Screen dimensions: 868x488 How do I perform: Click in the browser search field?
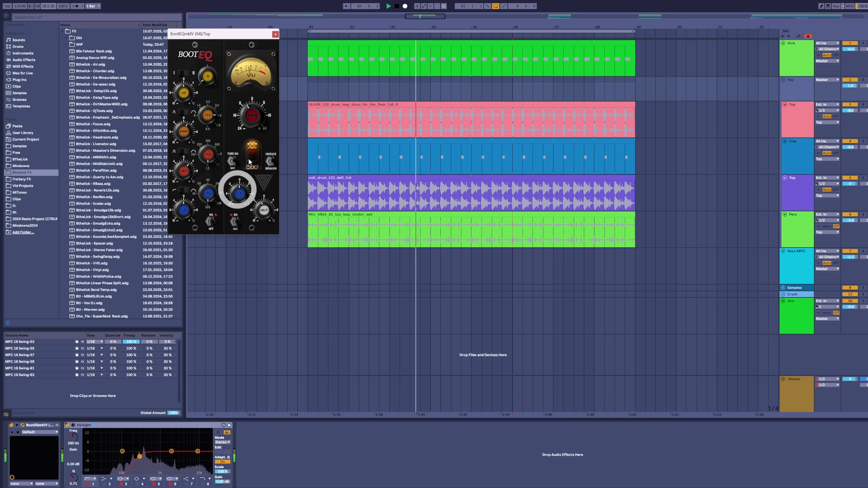[x=97, y=17]
